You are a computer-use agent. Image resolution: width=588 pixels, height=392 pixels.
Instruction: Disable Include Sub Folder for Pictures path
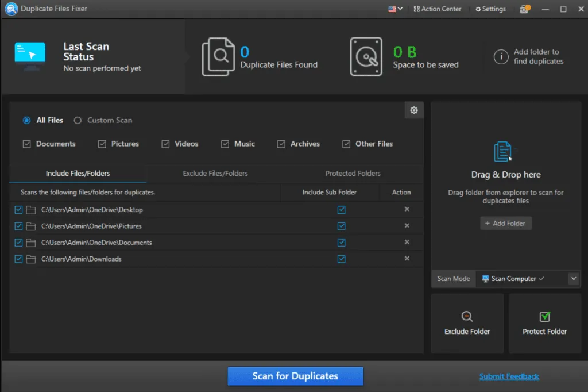click(342, 226)
